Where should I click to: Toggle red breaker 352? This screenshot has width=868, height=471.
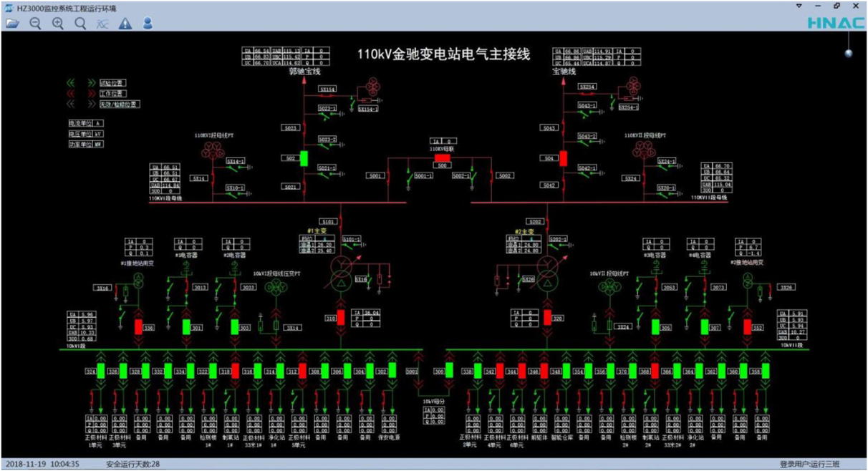pyautogui.click(x=748, y=326)
